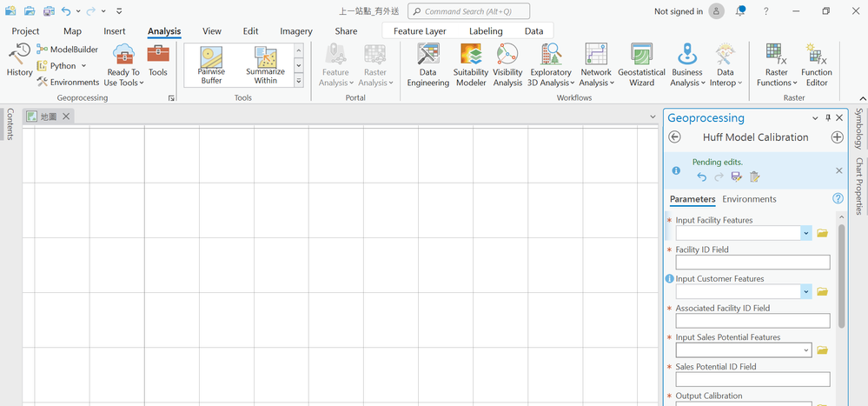
Task: Click the Geoprocessing pane scrollbar
Action: click(x=841, y=276)
